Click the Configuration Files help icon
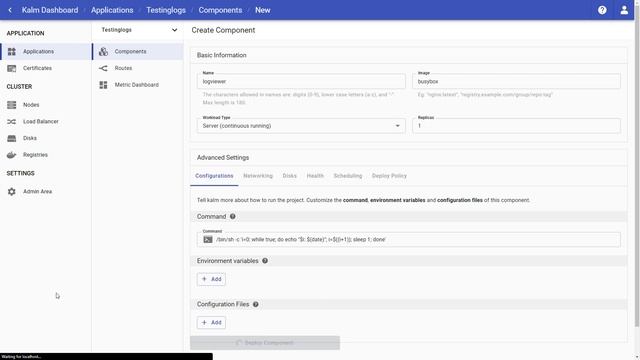This screenshot has height=360, width=640. [x=256, y=304]
